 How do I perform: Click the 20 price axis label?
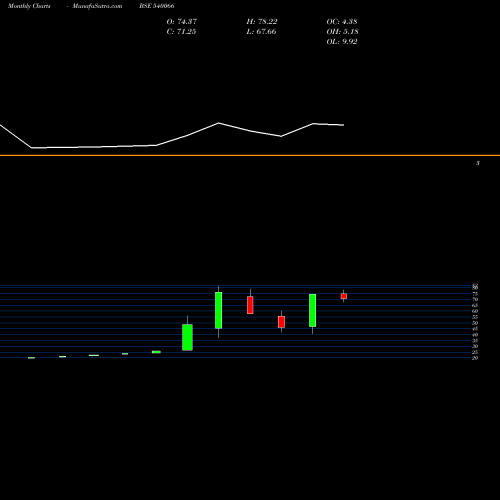(x=475, y=358)
